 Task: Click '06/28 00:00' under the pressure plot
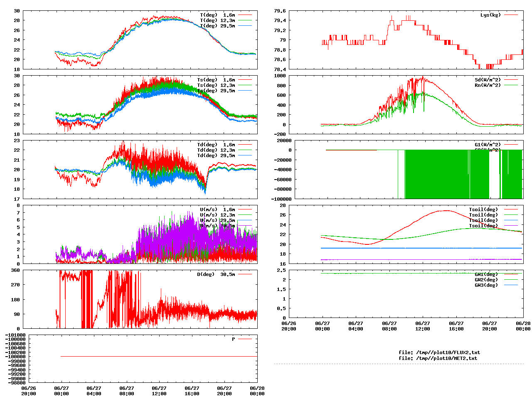(257, 391)
